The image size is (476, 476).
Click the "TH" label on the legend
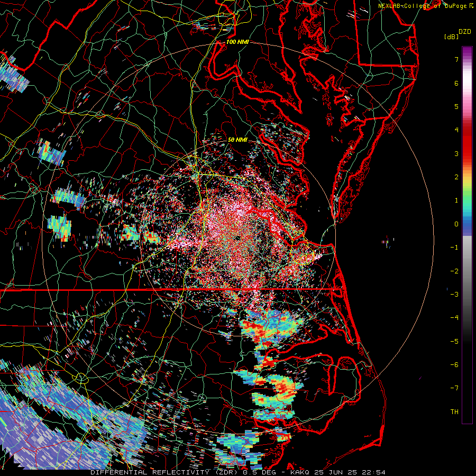[x=454, y=412]
